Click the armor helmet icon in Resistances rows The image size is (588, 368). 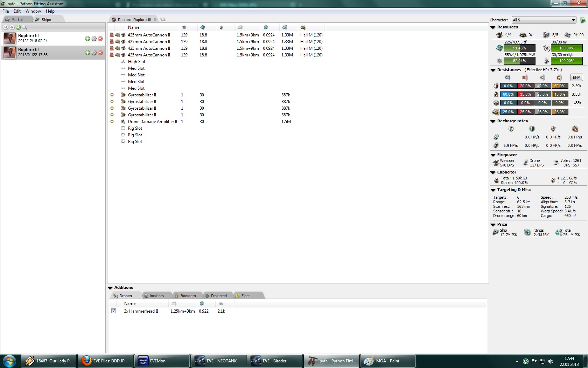tap(496, 94)
